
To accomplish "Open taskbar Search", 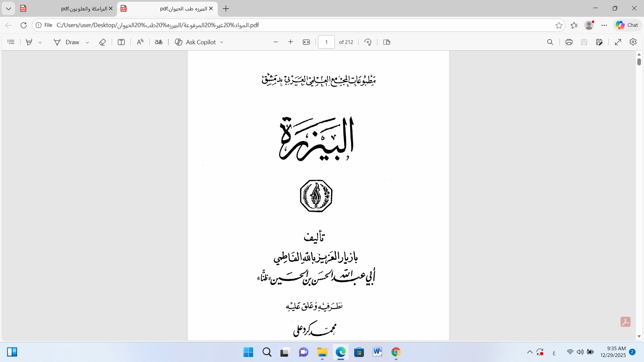I will coord(267,352).
